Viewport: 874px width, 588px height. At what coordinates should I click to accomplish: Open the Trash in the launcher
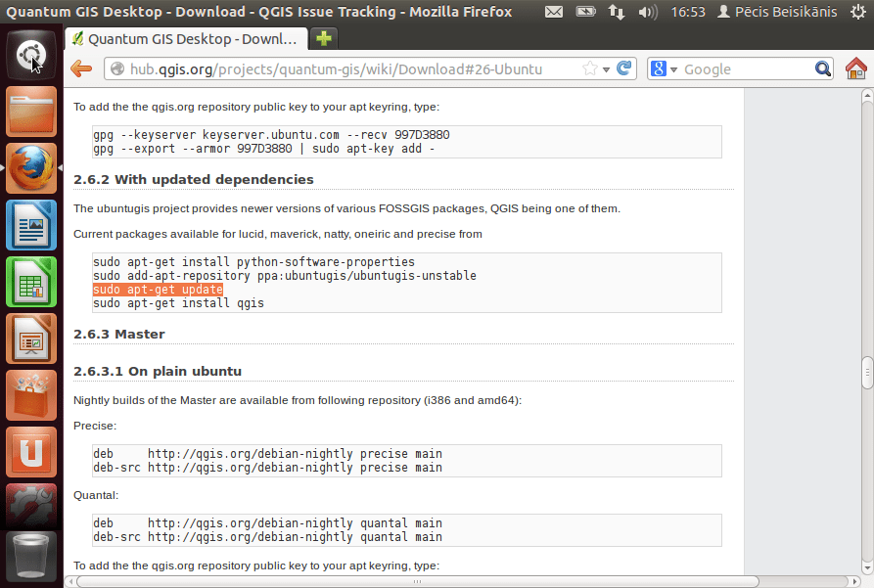point(31,557)
